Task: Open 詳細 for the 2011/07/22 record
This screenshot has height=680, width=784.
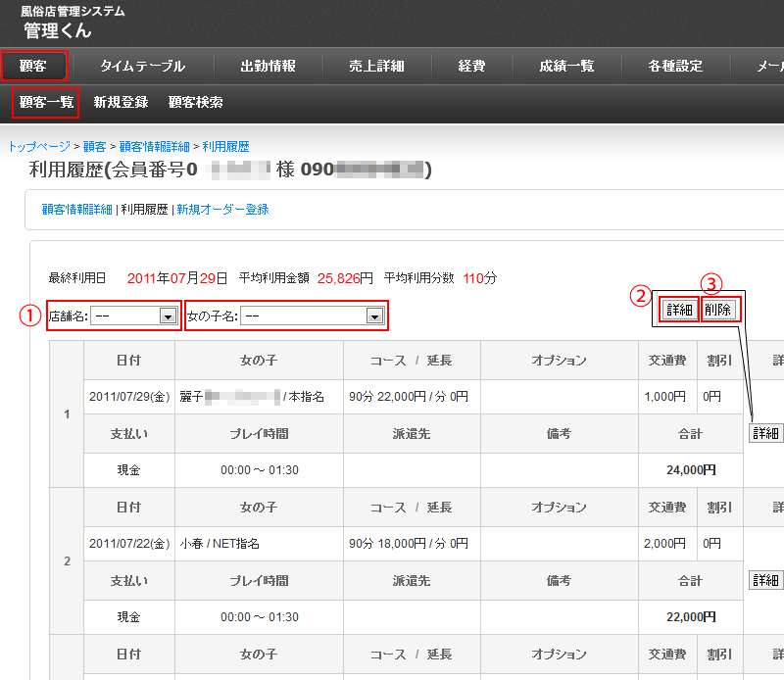Action: pos(765,580)
